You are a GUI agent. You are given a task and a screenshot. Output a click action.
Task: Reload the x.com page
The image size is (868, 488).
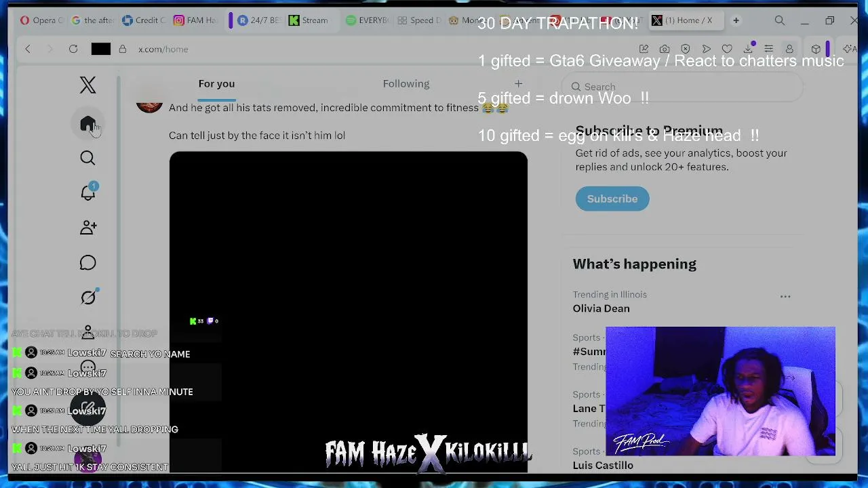pyautogui.click(x=73, y=49)
